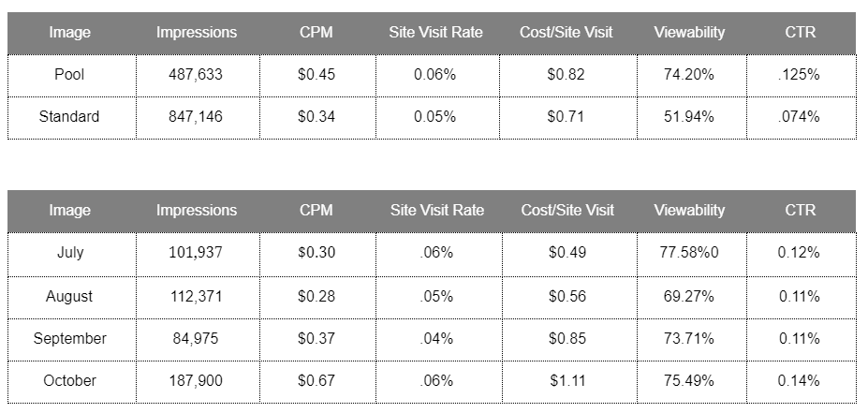Image resolution: width=868 pixels, height=413 pixels.
Task: Click the 101,937 impressions cell
Action: [x=196, y=253]
